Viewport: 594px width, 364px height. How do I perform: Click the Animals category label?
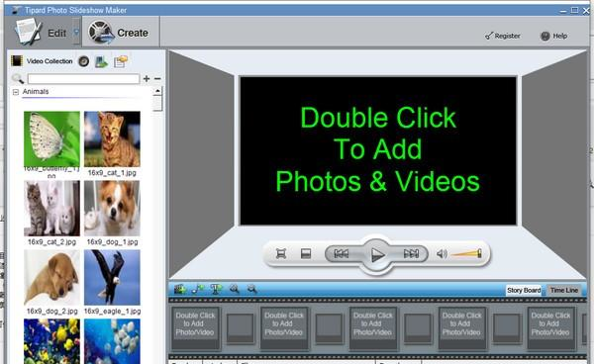click(36, 92)
